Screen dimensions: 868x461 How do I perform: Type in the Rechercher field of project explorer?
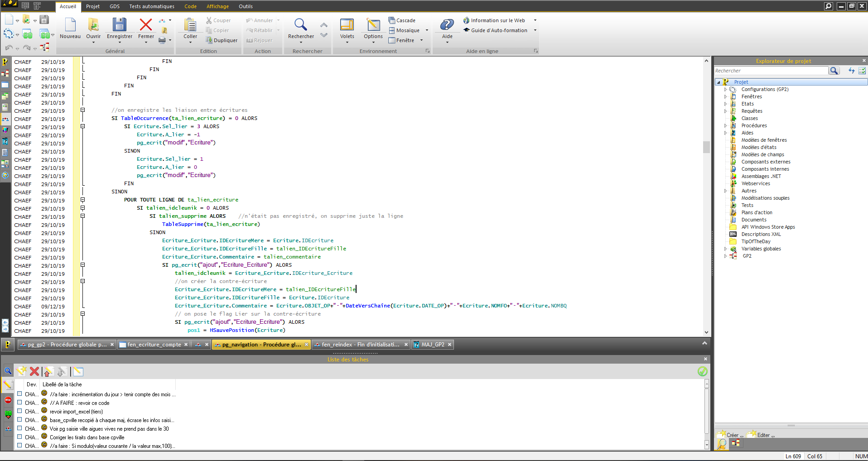(x=770, y=70)
